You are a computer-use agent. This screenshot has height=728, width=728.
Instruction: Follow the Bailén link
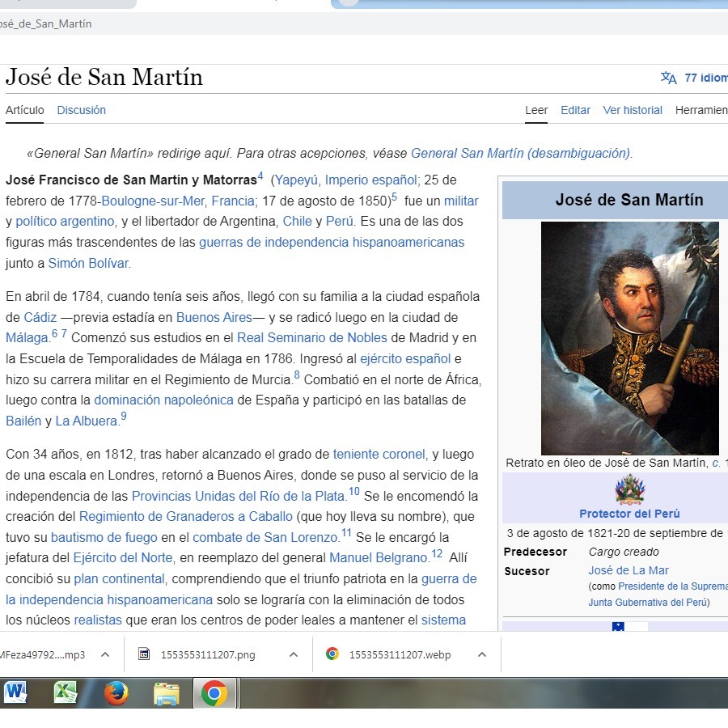(x=23, y=421)
